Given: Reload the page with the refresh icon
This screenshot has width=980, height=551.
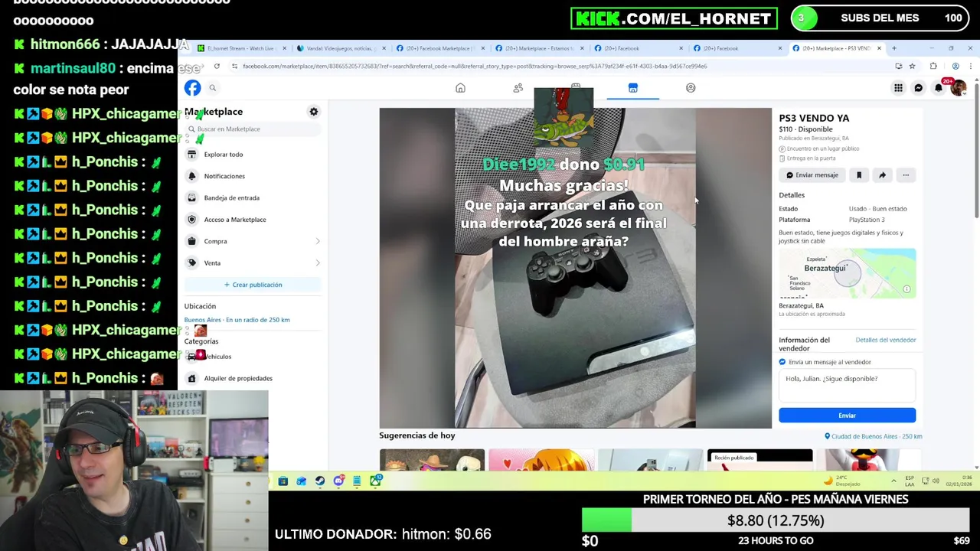Looking at the screenshot, I should pyautogui.click(x=217, y=67).
